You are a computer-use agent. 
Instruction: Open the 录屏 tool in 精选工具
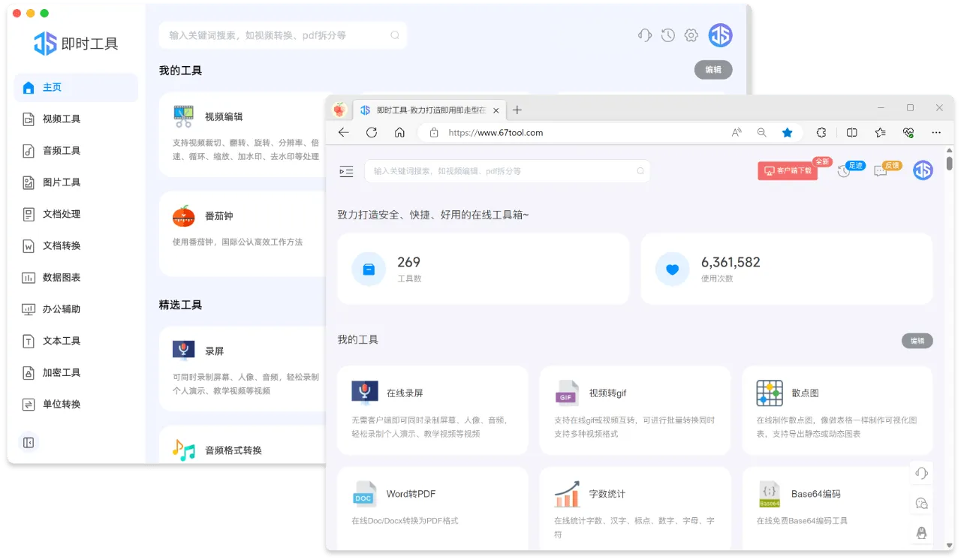point(242,369)
